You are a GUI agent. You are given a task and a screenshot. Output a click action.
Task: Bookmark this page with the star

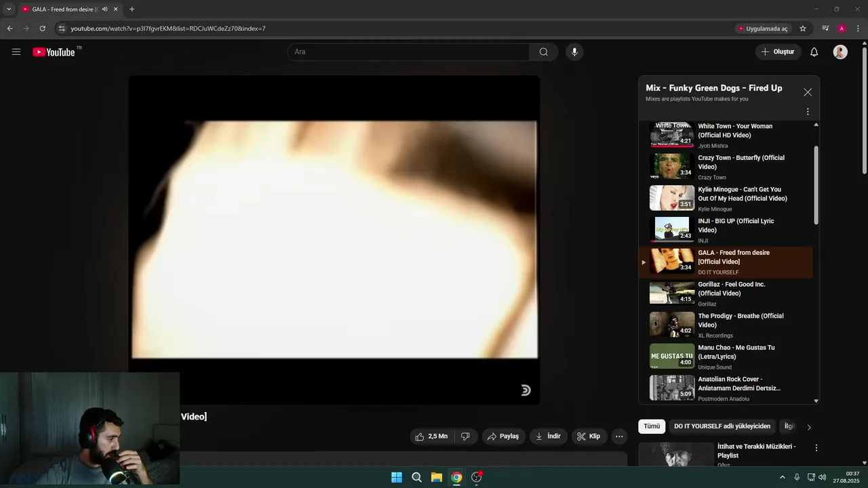(x=803, y=28)
